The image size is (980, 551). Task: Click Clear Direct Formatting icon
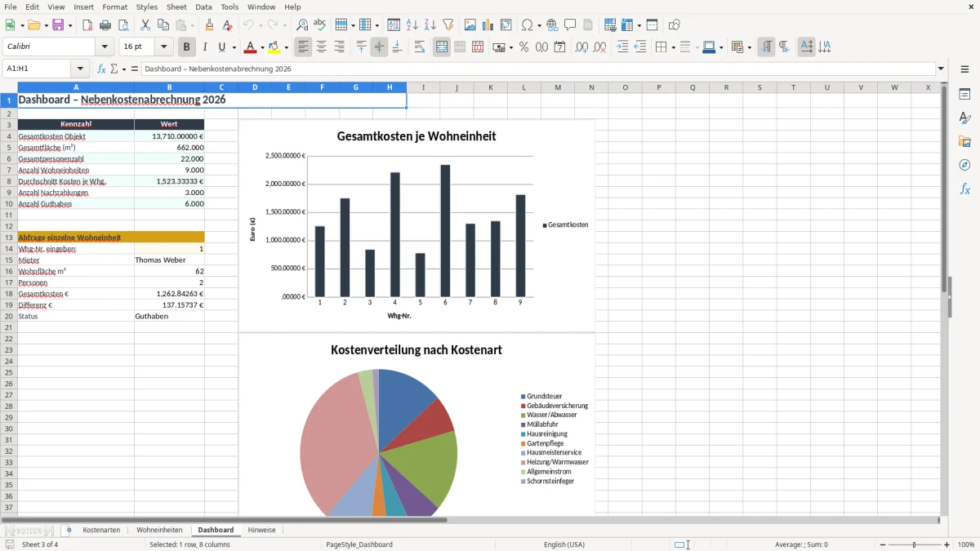point(228,25)
